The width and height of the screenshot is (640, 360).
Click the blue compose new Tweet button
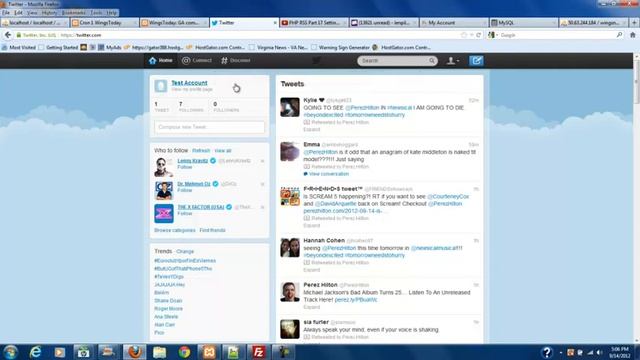pos(476,61)
